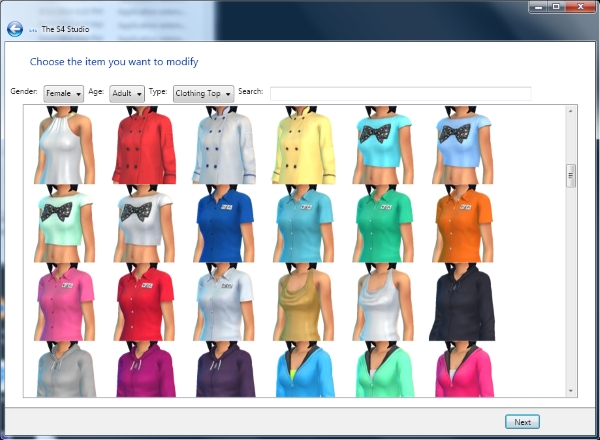Click into the Search text field

point(400,93)
